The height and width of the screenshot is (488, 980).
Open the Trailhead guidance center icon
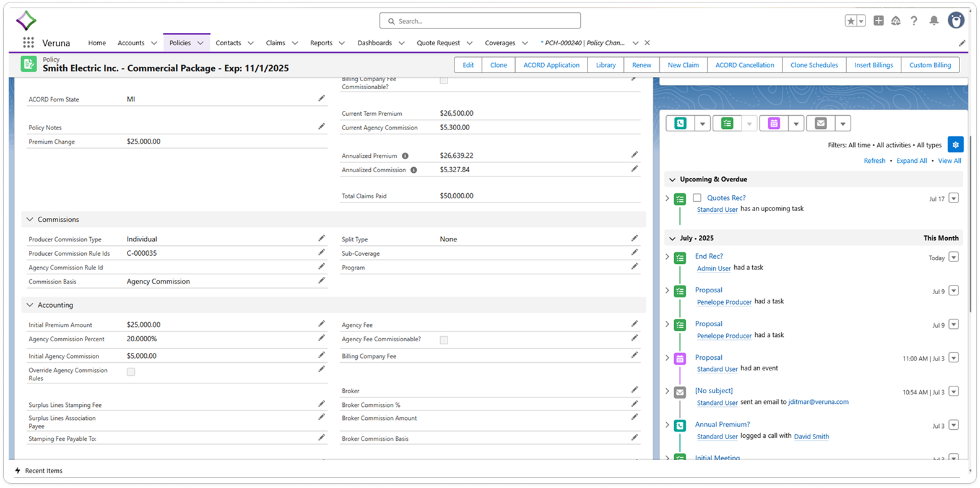[896, 21]
